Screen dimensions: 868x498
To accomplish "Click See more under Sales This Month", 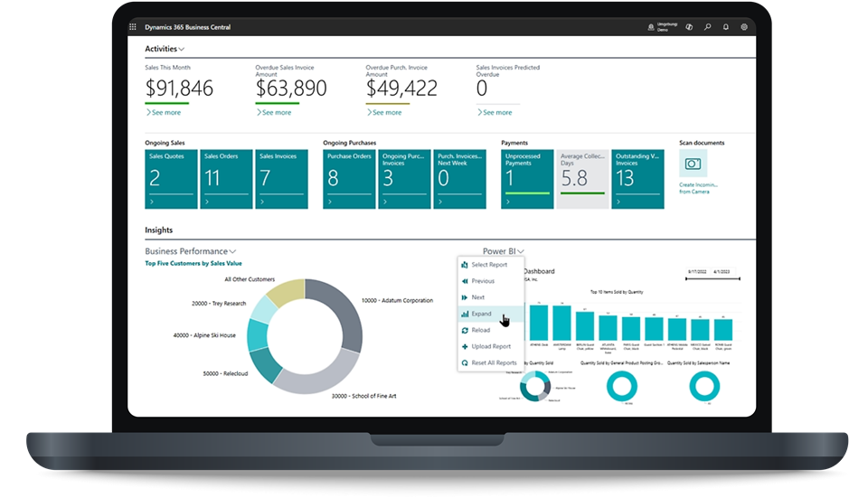I will (164, 112).
